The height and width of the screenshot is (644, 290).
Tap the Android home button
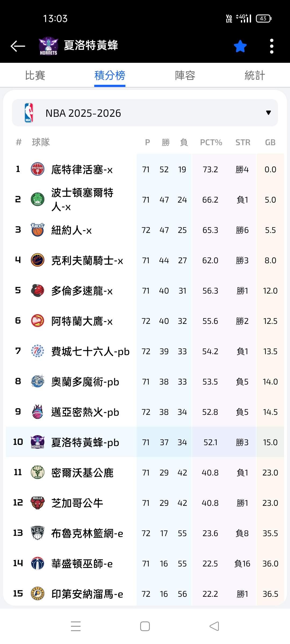145,627
